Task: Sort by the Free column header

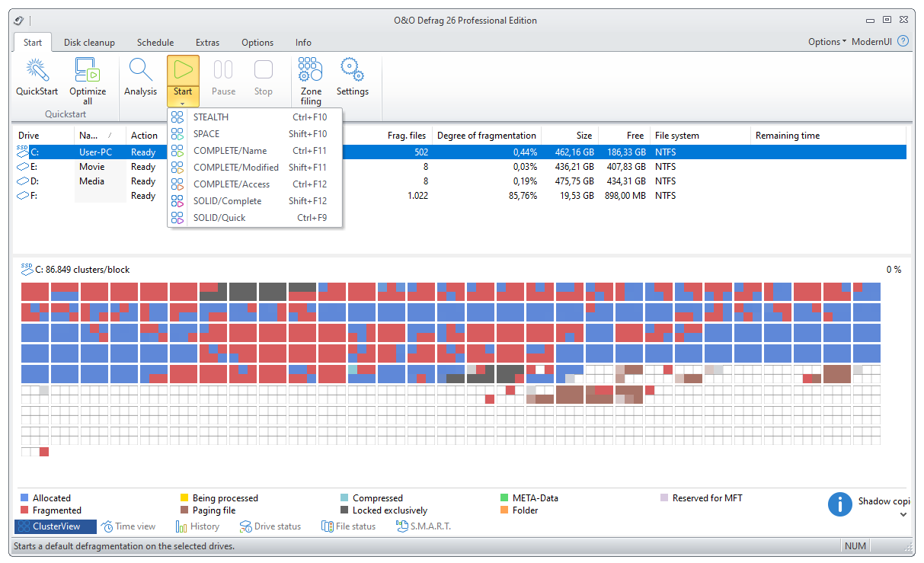Action: click(x=624, y=136)
